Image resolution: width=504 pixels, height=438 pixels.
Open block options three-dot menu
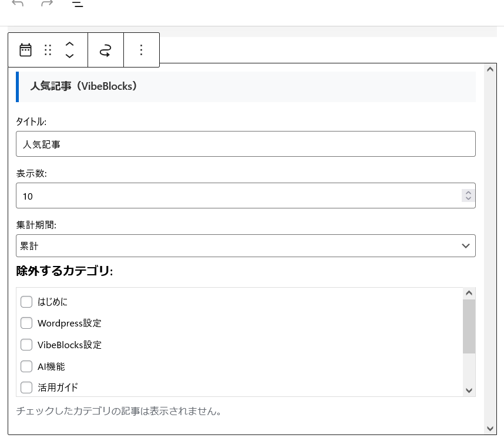click(141, 50)
